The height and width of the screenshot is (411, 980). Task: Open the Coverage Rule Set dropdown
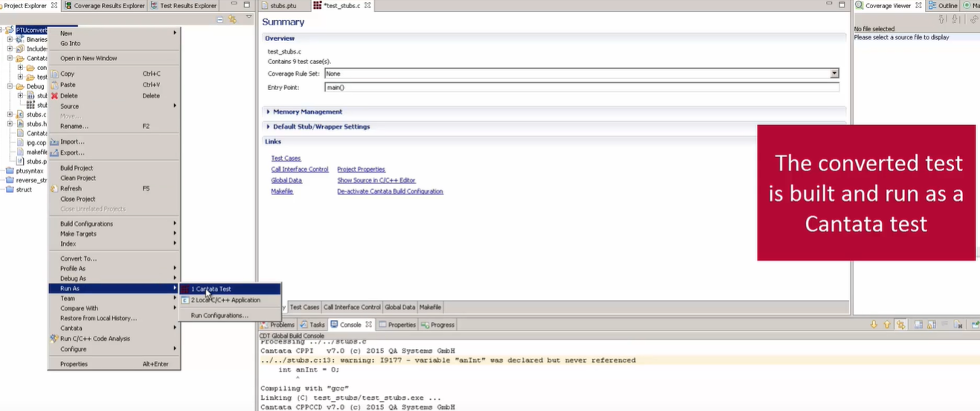click(x=834, y=74)
